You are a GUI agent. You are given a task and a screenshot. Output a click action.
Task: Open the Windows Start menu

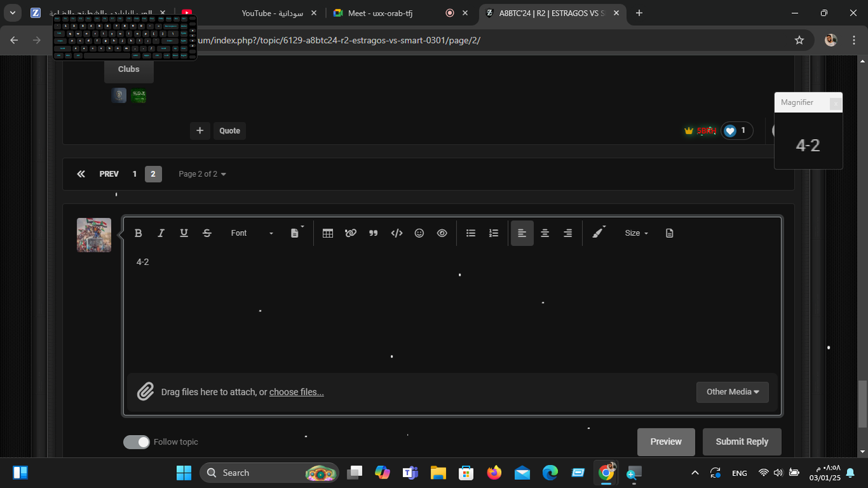coord(184,472)
